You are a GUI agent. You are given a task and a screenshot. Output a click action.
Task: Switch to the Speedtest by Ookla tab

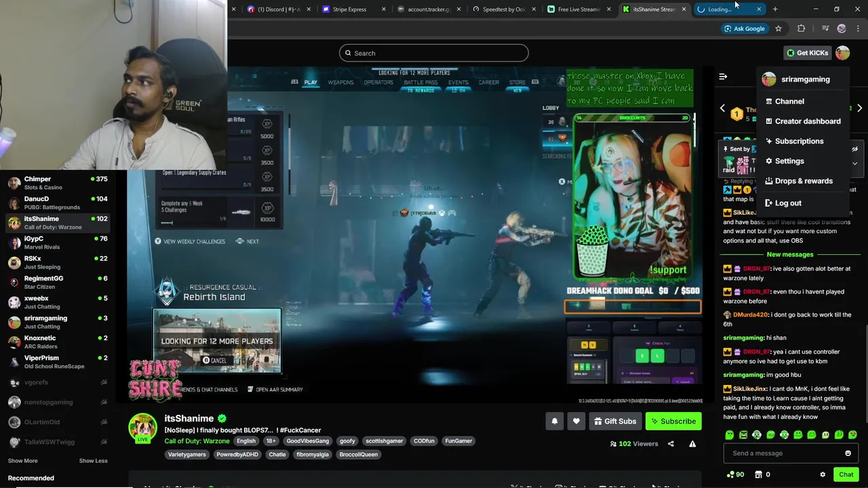click(x=503, y=9)
